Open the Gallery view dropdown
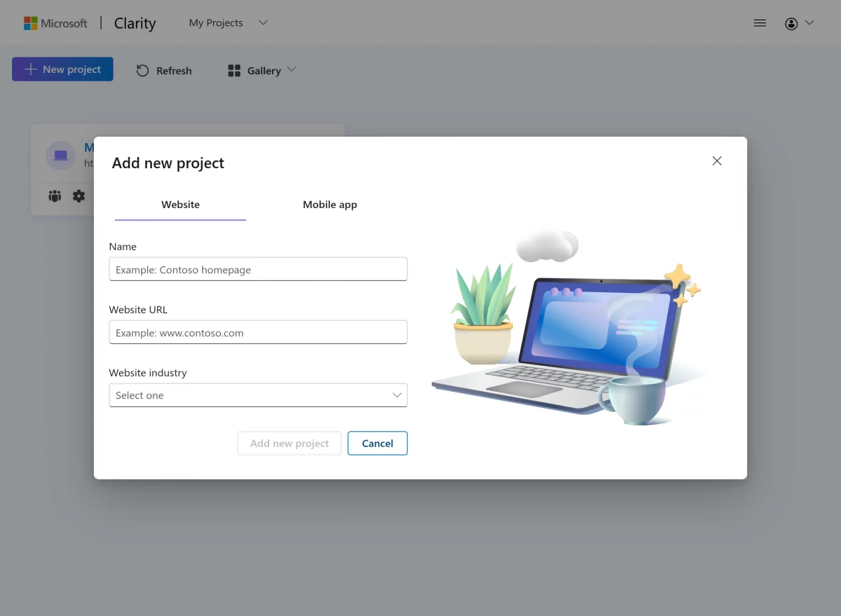Viewport: 841px width, 616px height. coord(262,70)
